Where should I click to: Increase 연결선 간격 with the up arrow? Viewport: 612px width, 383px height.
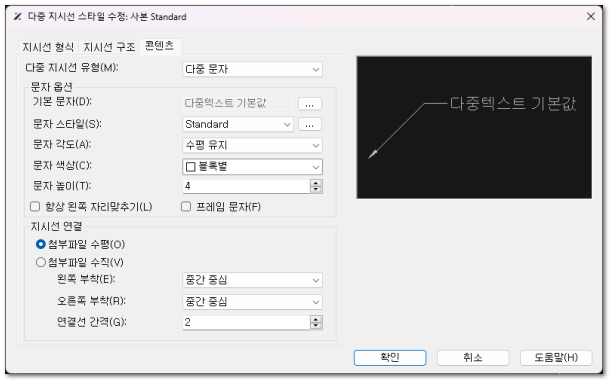[316, 319]
